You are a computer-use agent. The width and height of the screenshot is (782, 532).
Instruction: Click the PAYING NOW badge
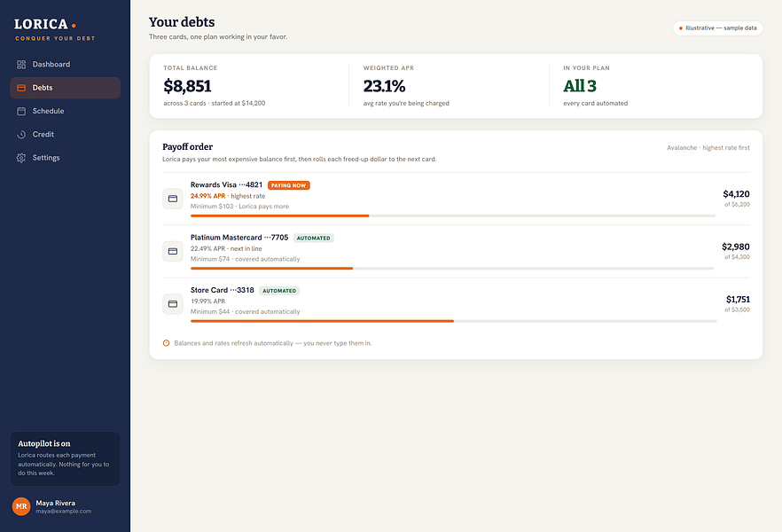[x=289, y=185]
